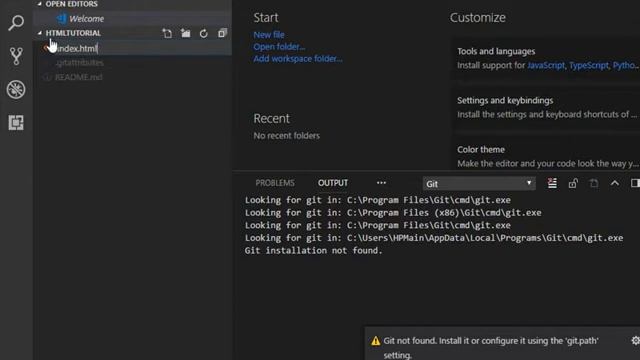Show more panel tabs via ellipsis
The width and height of the screenshot is (640, 360).
[x=381, y=183]
